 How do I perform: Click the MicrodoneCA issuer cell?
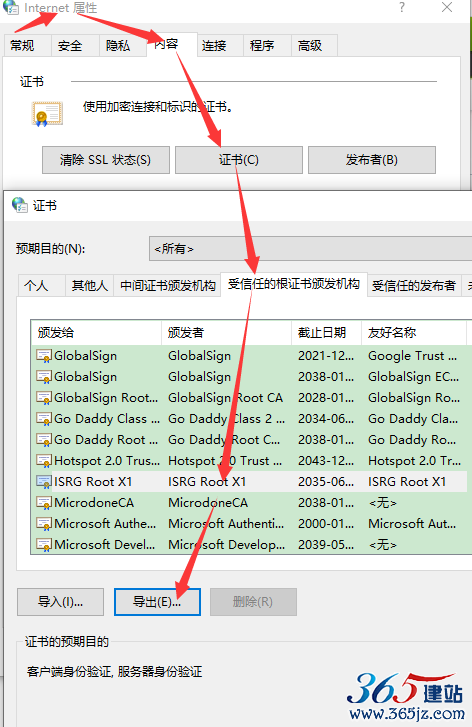pos(208,503)
